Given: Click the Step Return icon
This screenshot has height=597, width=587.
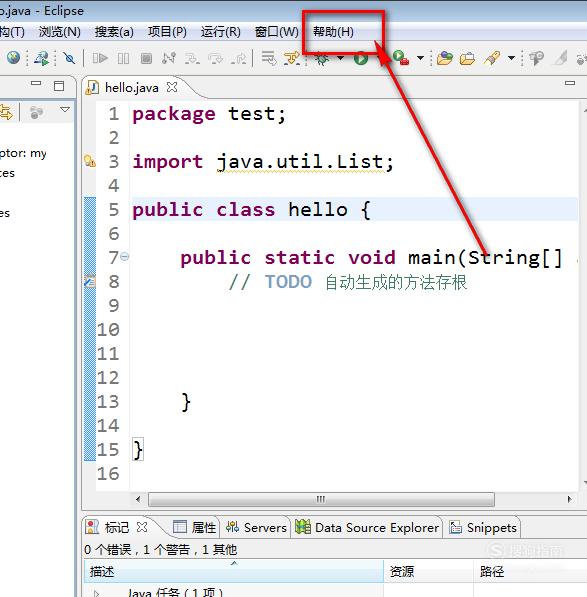Looking at the screenshot, I should [x=238, y=59].
